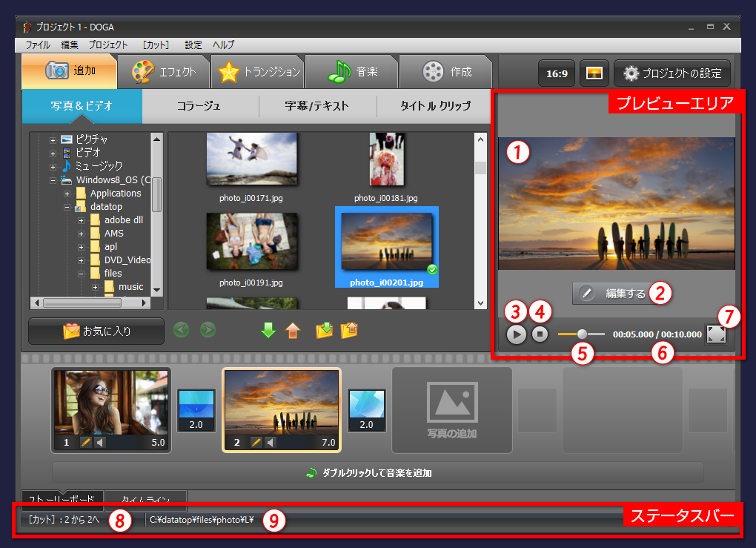Toggle full-screen preview icon
Screen dimensions: 756x548
[716, 334]
